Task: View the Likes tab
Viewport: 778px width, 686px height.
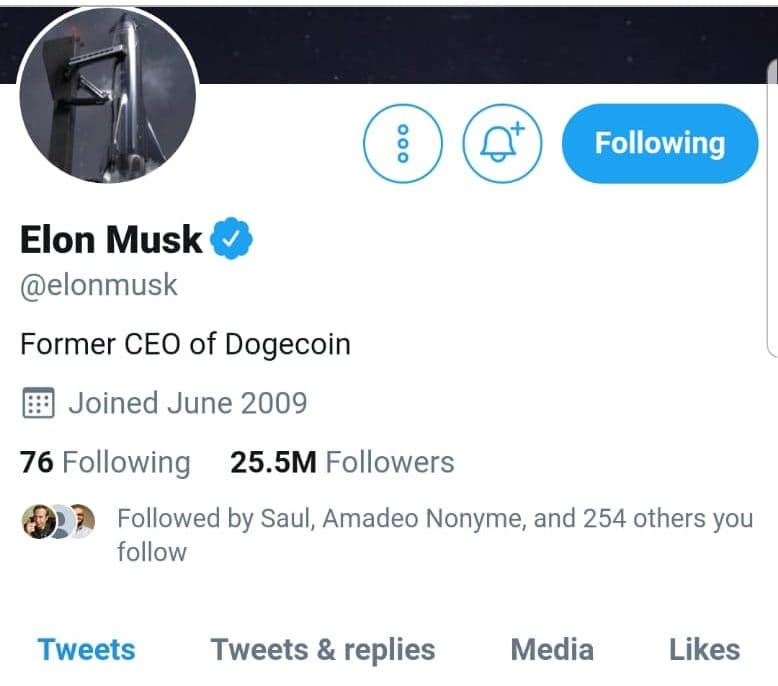Action: click(x=704, y=650)
